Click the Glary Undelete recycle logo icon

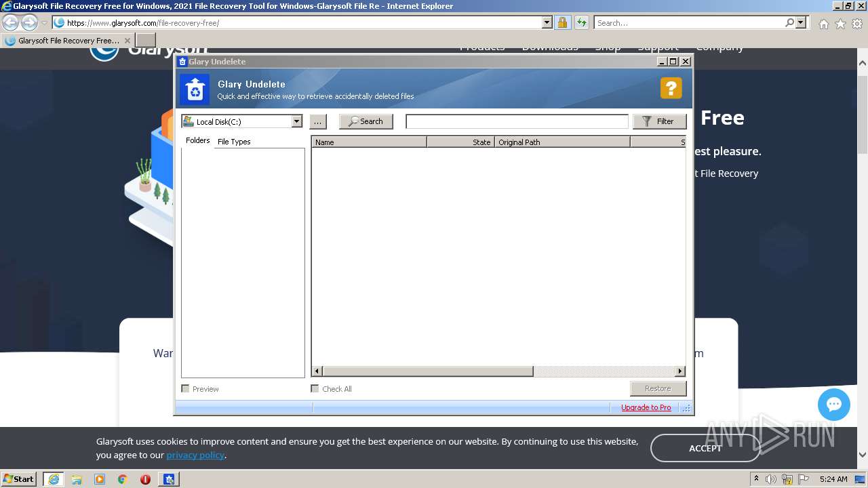tap(195, 89)
